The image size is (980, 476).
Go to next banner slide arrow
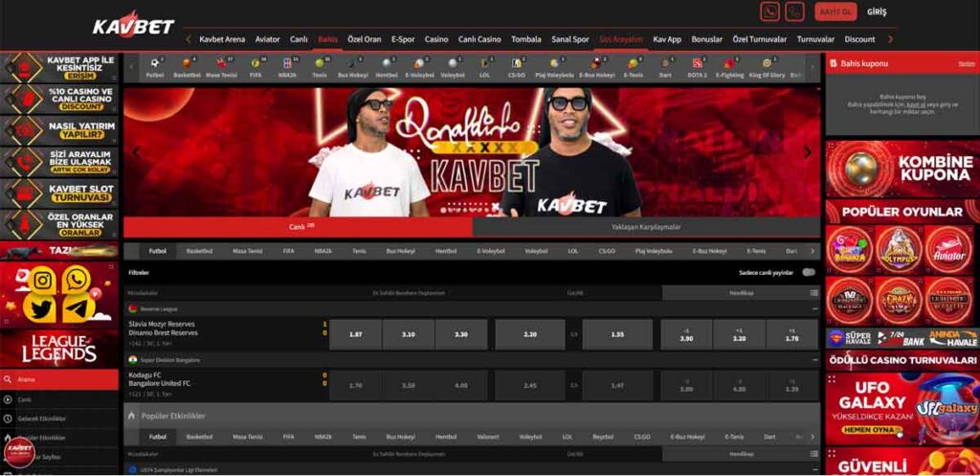(x=807, y=152)
